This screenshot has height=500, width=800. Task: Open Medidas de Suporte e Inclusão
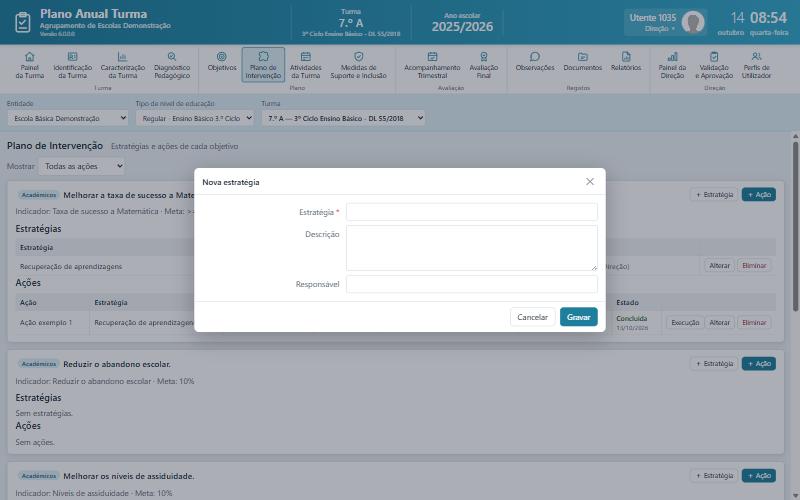point(358,65)
